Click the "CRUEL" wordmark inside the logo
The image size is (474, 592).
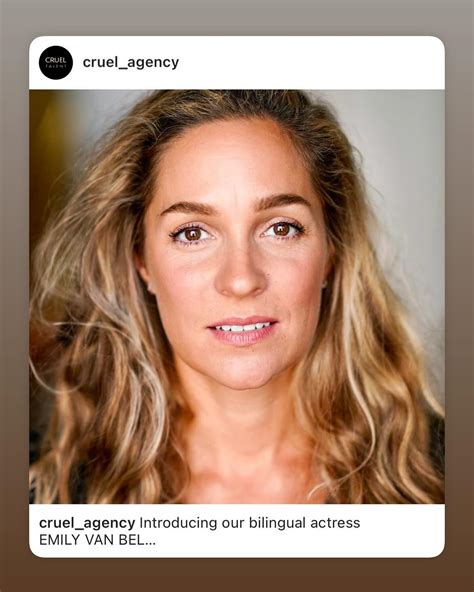56,60
